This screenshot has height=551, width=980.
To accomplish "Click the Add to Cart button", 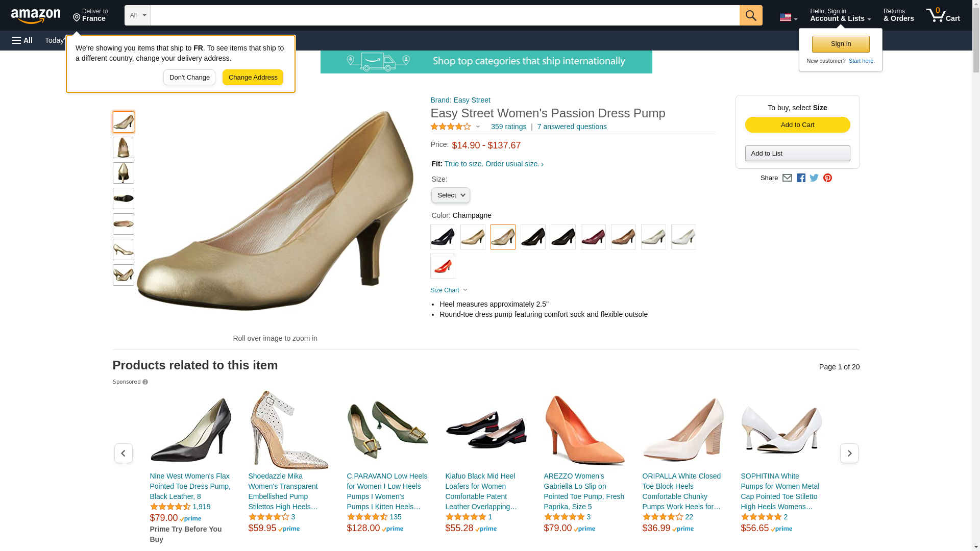I will click(797, 125).
